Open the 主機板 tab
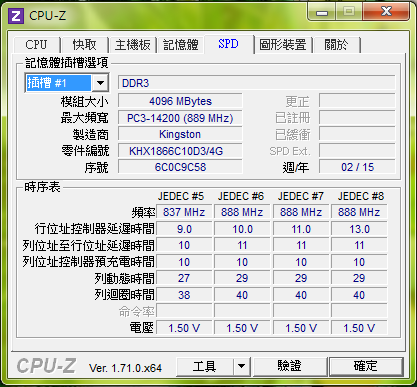 point(133,45)
